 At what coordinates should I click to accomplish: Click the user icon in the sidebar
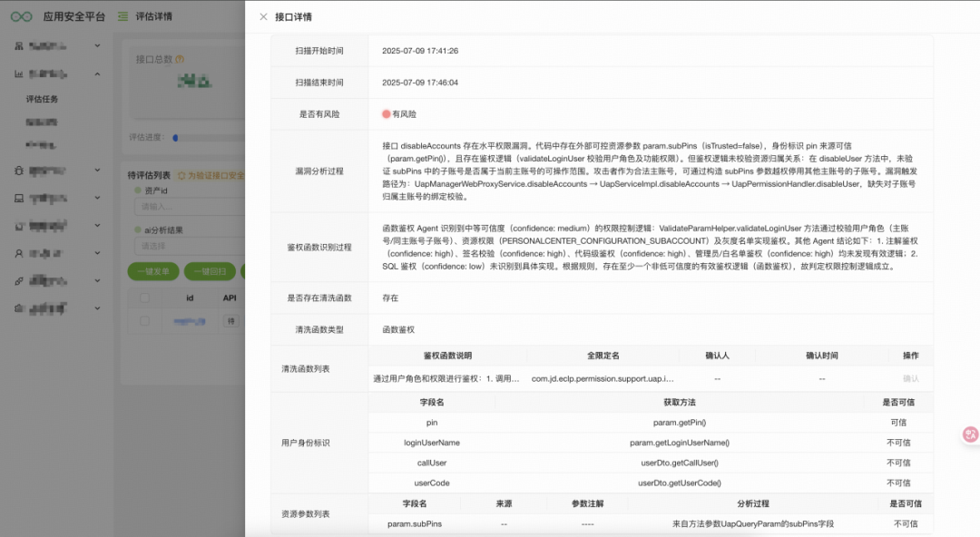click(x=19, y=254)
